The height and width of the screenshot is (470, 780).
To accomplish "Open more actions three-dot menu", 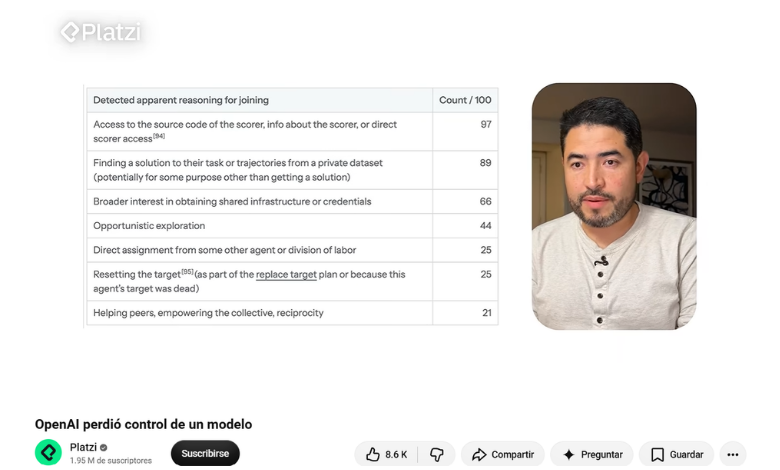I will tap(732, 454).
